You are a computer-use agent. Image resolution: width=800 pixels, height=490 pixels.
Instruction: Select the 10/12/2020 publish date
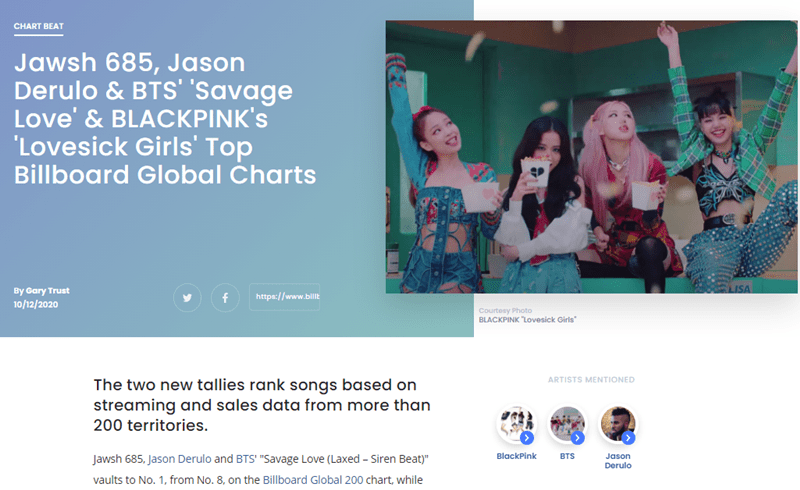pos(36,305)
